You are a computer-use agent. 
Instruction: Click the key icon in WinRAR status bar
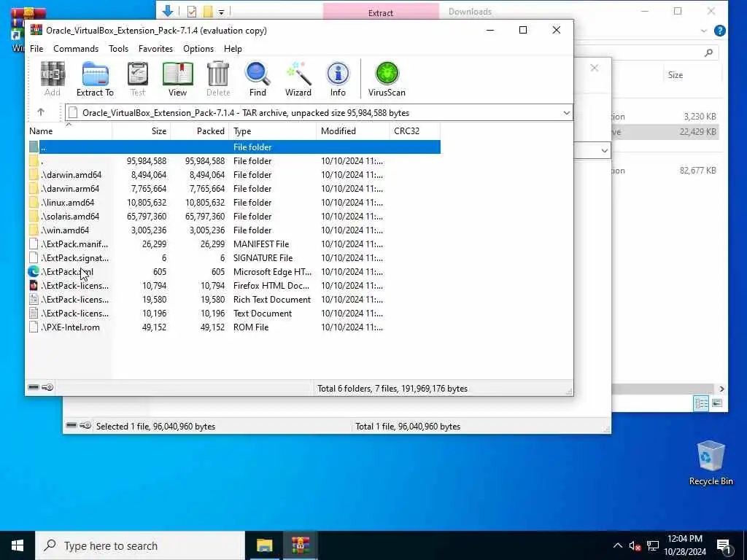(47, 387)
